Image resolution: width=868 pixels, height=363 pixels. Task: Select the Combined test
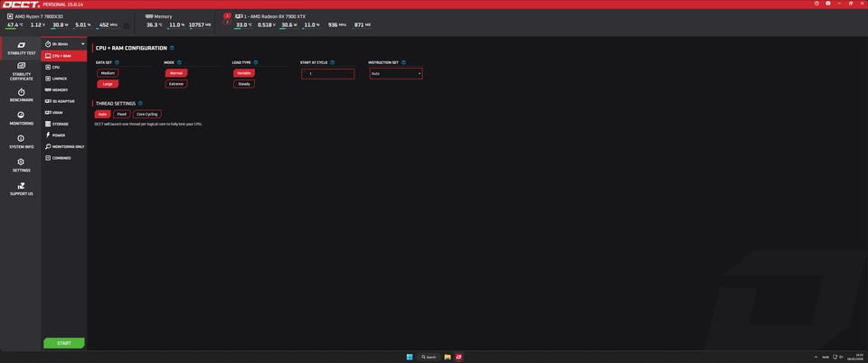tap(64, 157)
